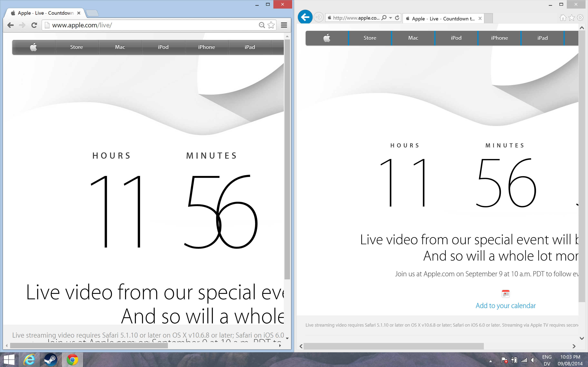This screenshot has width=588, height=367.
Task: Click Internet Explorer's home icon
Action: tap(563, 18)
